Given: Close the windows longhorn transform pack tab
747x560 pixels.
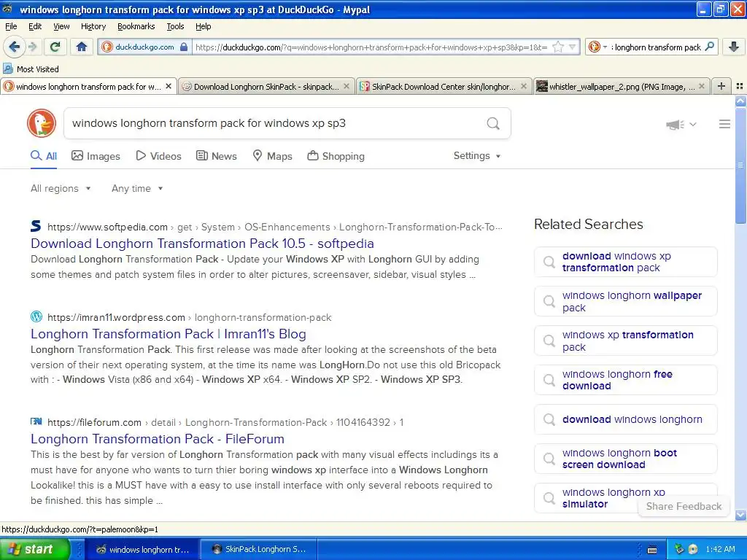Looking at the screenshot, I should click(x=169, y=86).
